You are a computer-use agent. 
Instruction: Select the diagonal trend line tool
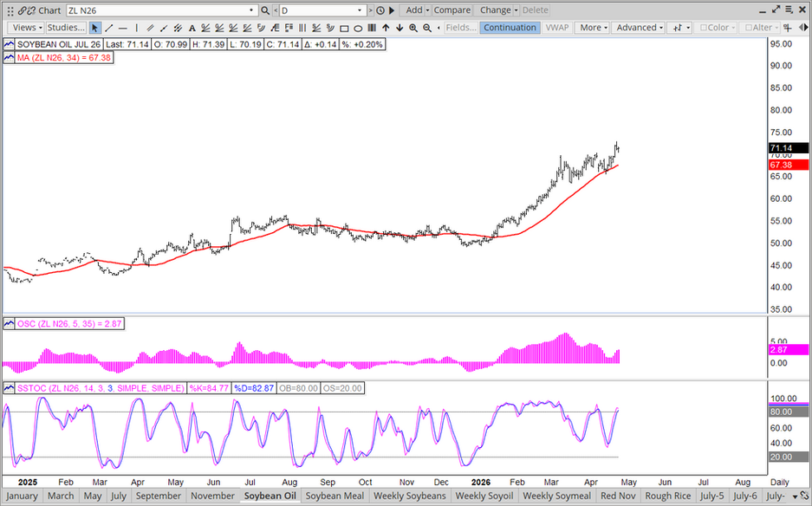coord(108,28)
